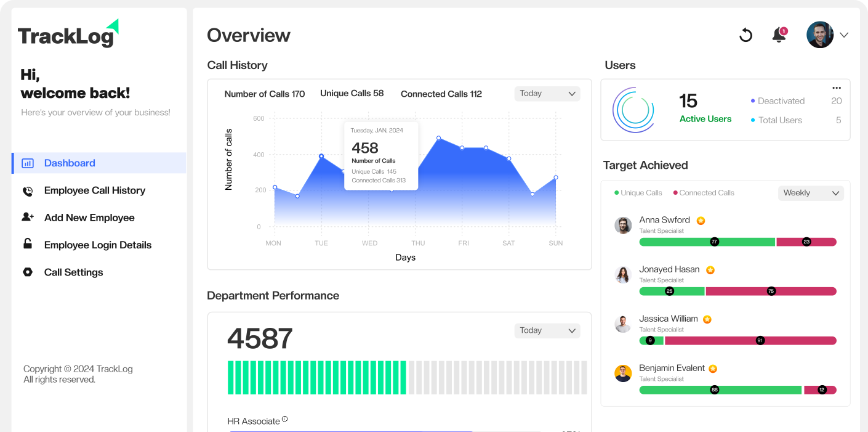This screenshot has width=868, height=432.
Task: Expand the profile menu chevron
Action: point(844,35)
